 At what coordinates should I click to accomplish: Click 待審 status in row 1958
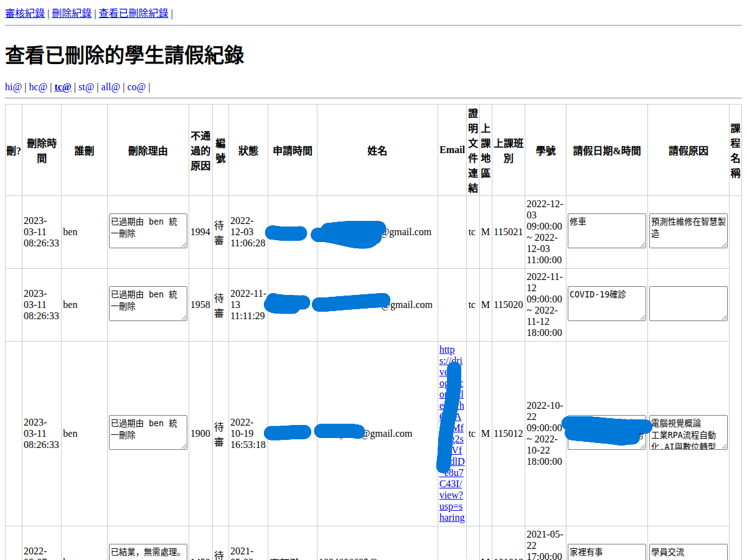(x=219, y=305)
